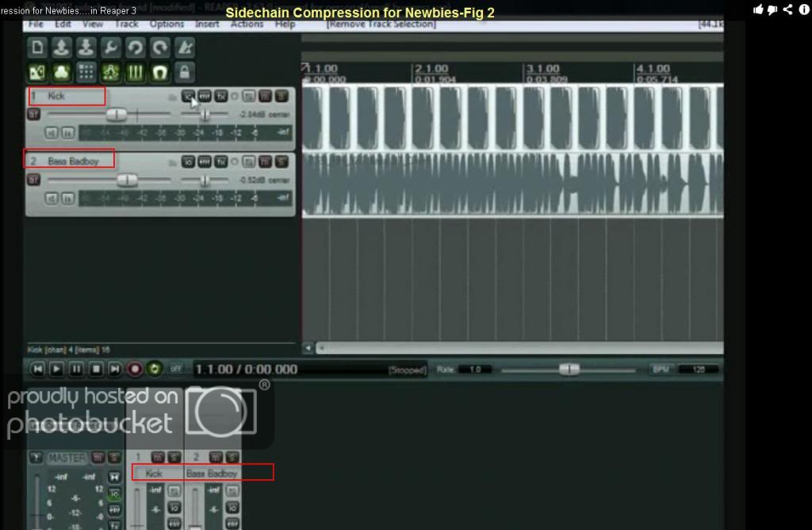Toggle the auto-crossfade toolbar icon
Image resolution: width=812 pixels, height=530 pixels.
pyautogui.click(x=37, y=72)
